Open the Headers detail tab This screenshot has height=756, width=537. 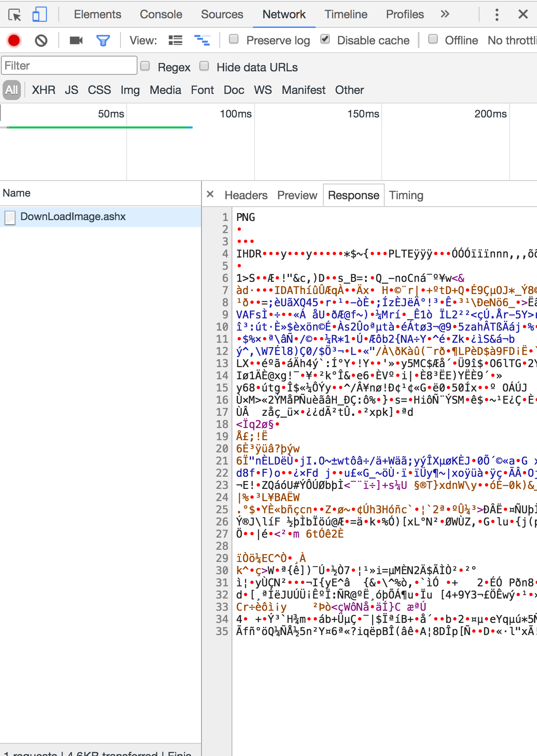(x=246, y=195)
